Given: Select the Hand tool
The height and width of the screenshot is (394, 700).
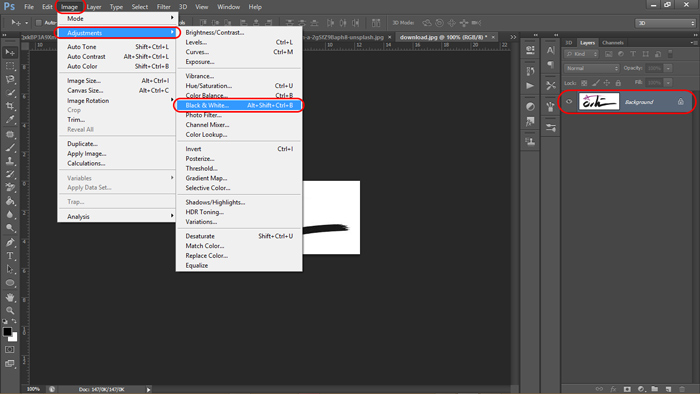Looking at the screenshot, I should point(10,297).
